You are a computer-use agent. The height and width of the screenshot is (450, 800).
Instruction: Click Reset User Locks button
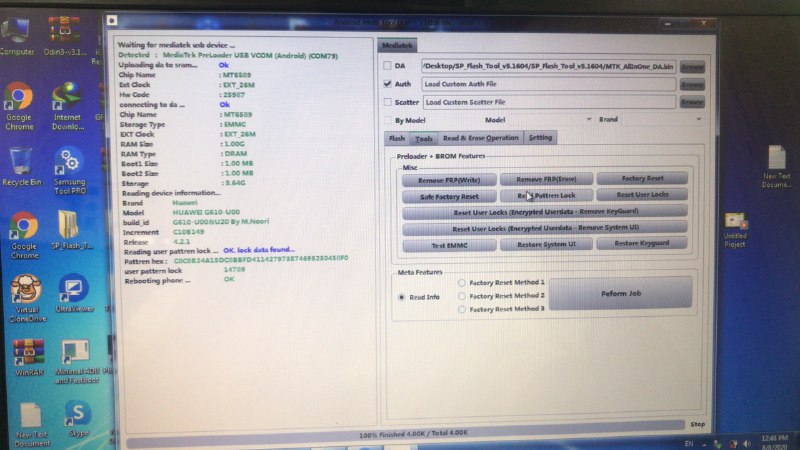(642, 194)
